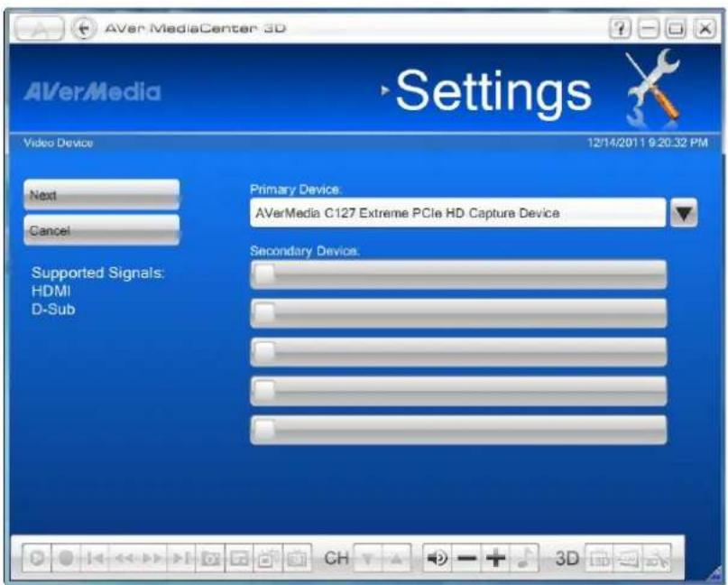
Task: Click the AVer MediaCenter 3D title text
Action: pos(196,28)
